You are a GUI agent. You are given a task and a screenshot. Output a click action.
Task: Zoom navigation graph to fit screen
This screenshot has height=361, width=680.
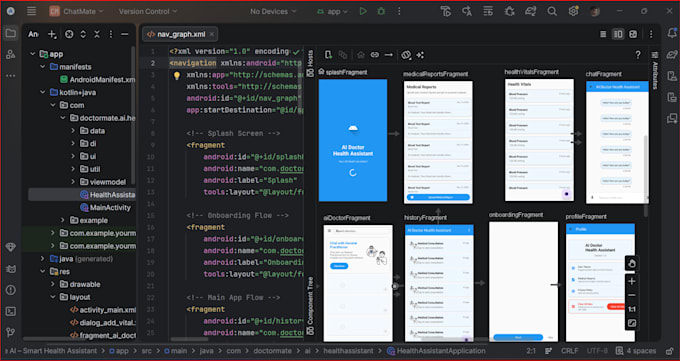click(x=631, y=323)
